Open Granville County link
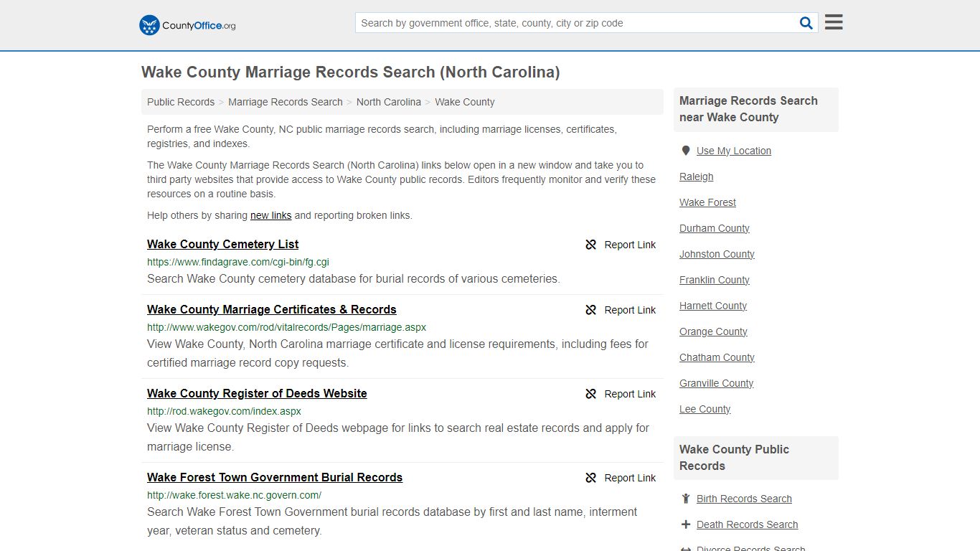 pos(717,383)
